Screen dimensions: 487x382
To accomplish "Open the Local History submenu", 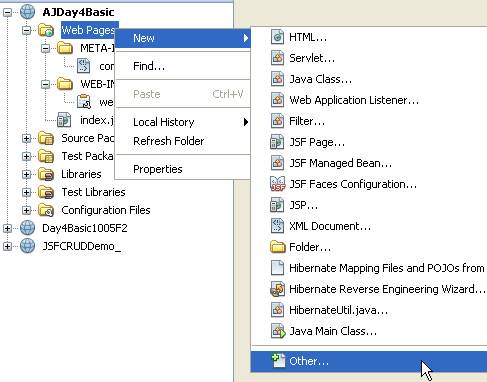I will [183, 122].
